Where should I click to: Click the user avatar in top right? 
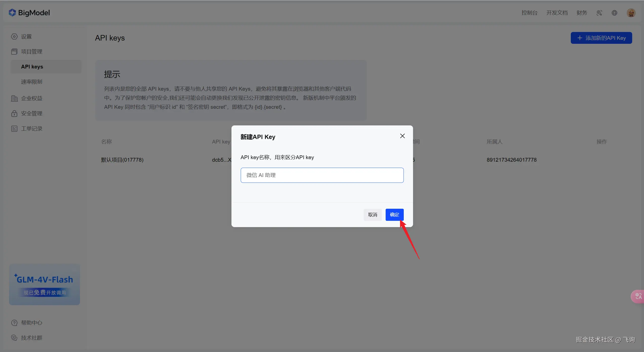pyautogui.click(x=631, y=13)
